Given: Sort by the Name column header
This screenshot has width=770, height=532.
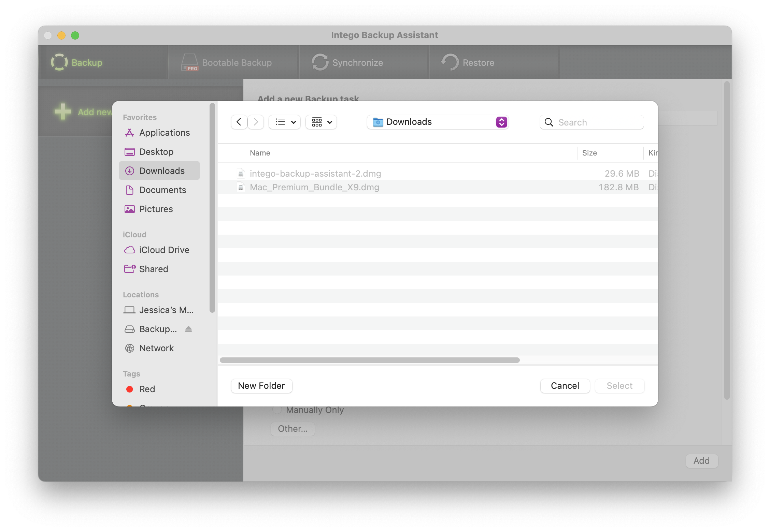Looking at the screenshot, I should [260, 153].
